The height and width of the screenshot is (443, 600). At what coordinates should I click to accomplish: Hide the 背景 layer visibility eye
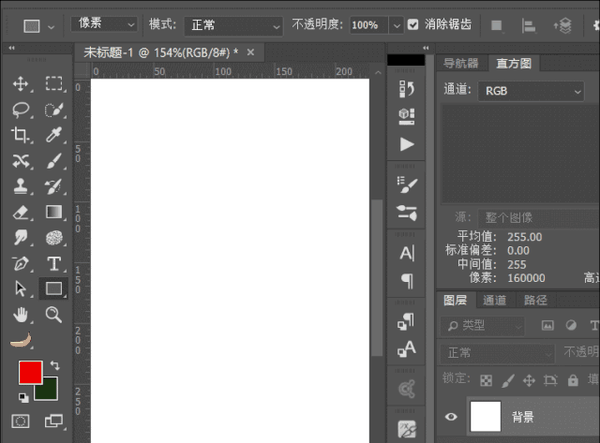click(451, 417)
